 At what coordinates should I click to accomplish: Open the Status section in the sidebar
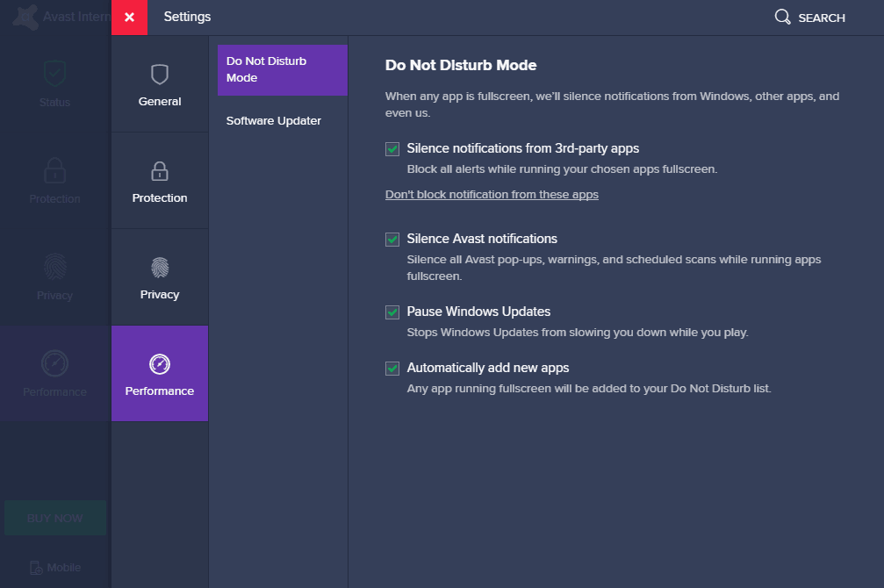[x=54, y=83]
